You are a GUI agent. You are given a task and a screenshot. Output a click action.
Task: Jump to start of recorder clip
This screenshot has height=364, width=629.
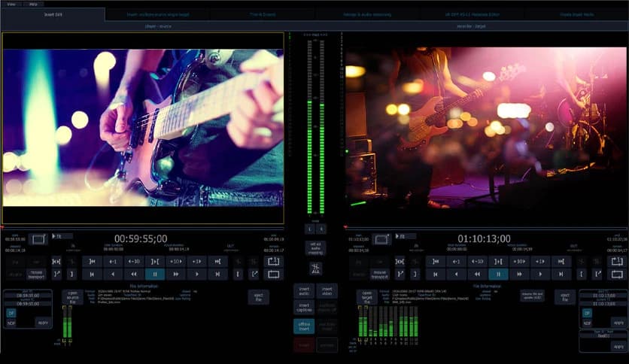tap(436, 275)
